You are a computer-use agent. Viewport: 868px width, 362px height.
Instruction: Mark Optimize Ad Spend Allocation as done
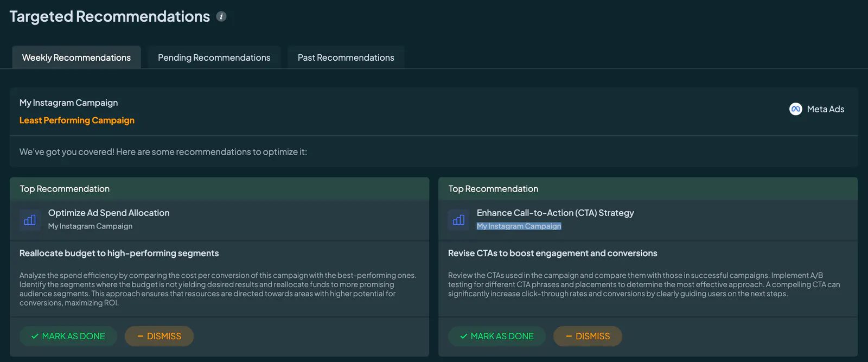click(68, 336)
